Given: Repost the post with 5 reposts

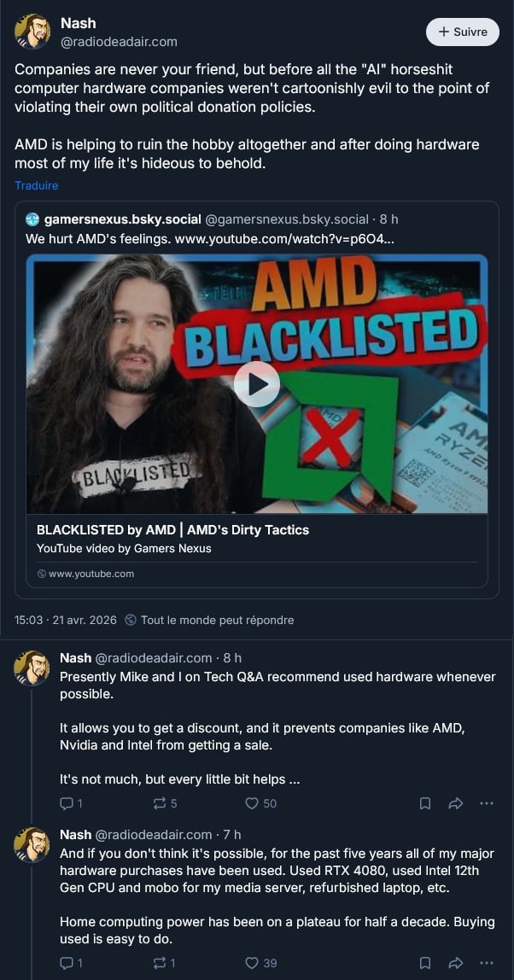Looking at the screenshot, I should [x=165, y=804].
